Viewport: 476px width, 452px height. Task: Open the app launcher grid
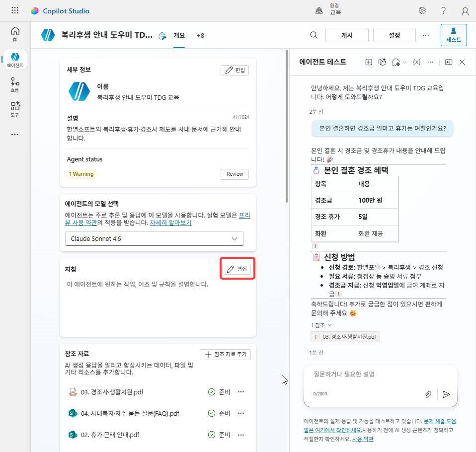tap(15, 10)
